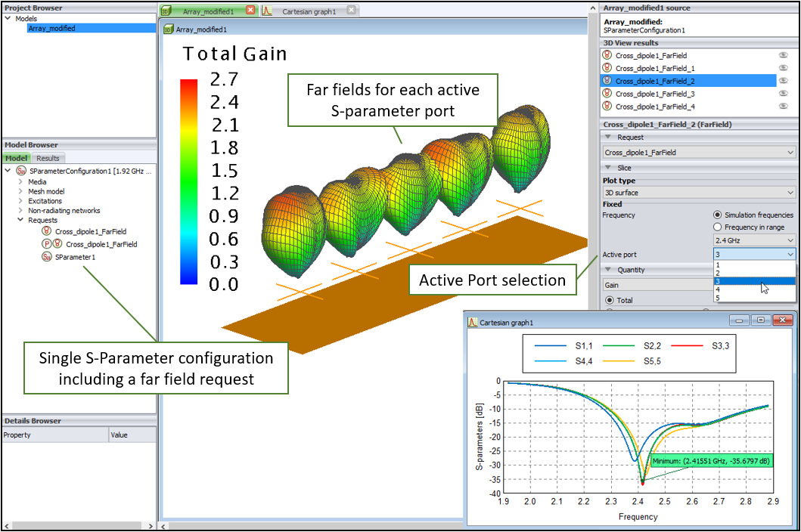Click the far field icon next to Cross_dipole1_FarField_4
The width and height of the screenshot is (801, 532).
click(607, 107)
